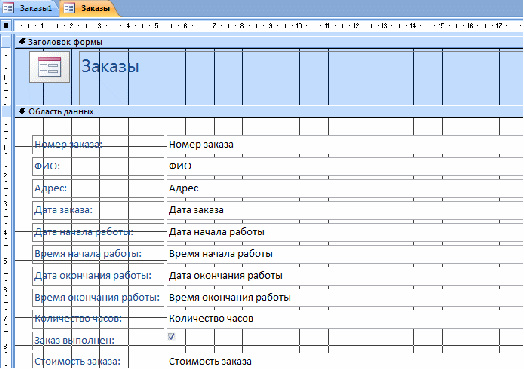Select the form logo image in header
The height and width of the screenshot is (369, 524).
point(49,67)
